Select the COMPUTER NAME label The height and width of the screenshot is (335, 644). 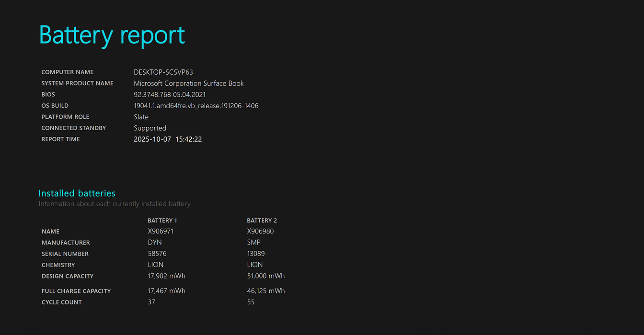(x=68, y=72)
